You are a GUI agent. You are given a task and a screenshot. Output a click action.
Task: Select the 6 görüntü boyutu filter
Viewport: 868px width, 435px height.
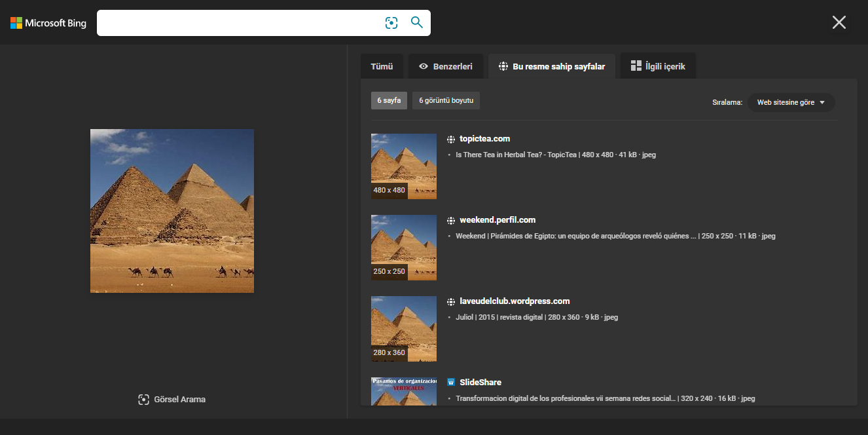point(446,100)
